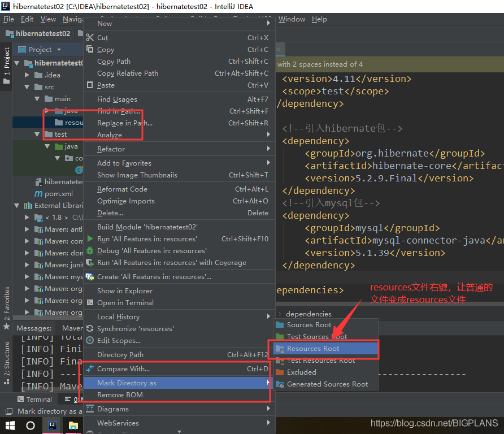Expand the .idea folder node

(x=27, y=75)
